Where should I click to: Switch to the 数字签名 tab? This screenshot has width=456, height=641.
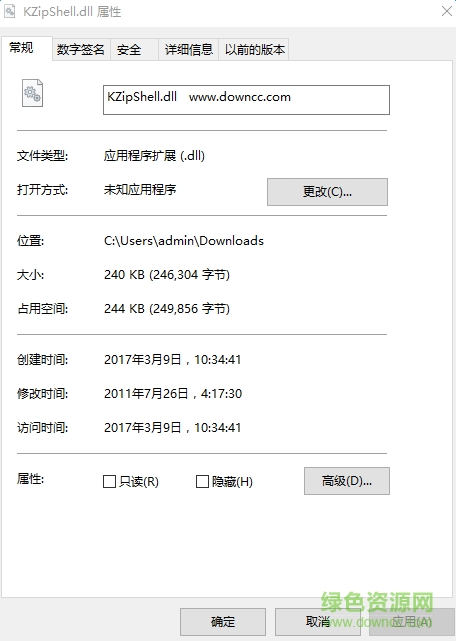pyautogui.click(x=81, y=50)
